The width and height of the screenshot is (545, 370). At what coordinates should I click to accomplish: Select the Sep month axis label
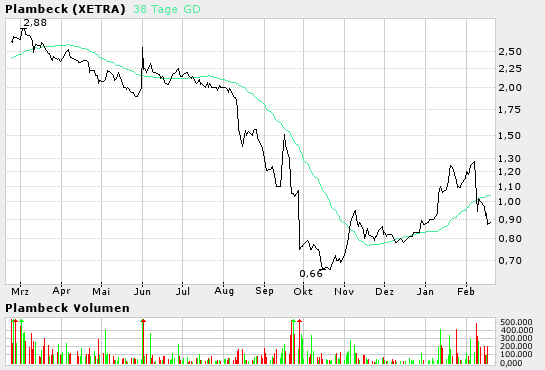(264, 291)
